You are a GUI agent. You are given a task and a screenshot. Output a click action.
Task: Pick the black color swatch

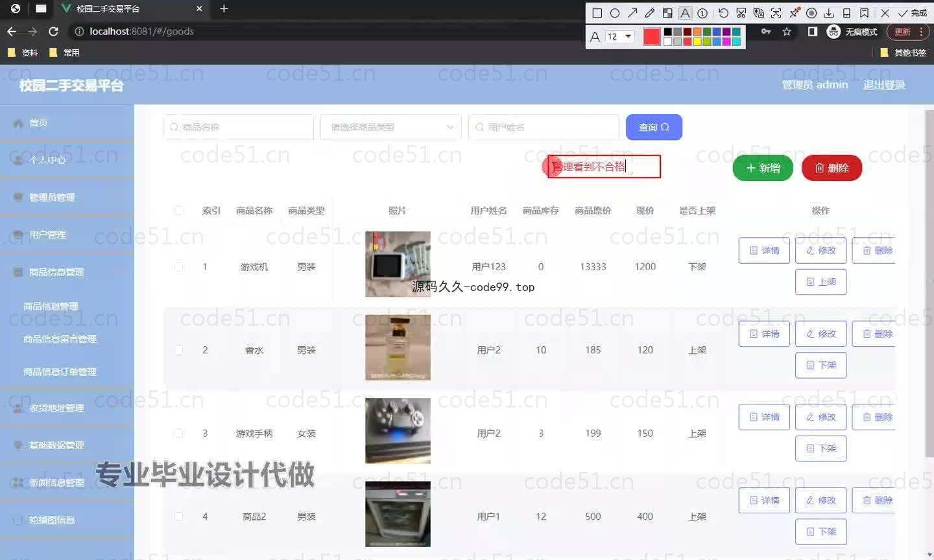coord(667,32)
